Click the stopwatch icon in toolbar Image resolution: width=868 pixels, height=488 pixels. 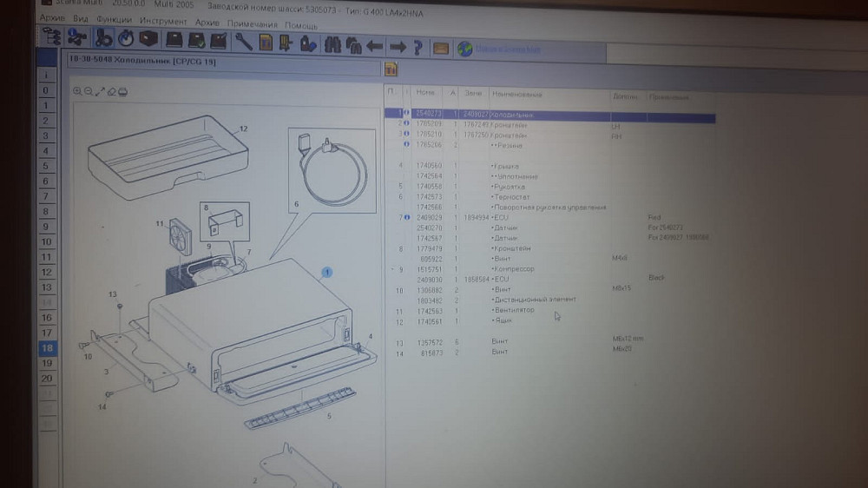tap(126, 38)
